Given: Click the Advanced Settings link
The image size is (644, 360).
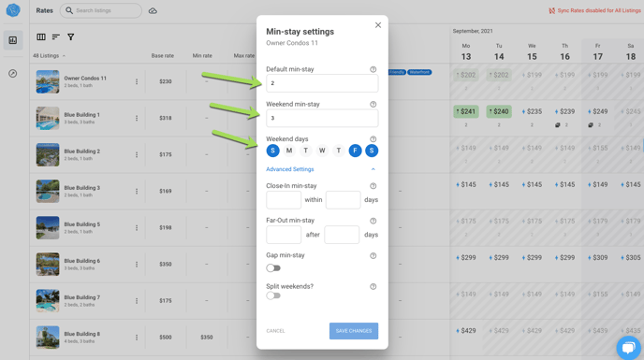Looking at the screenshot, I should 290,169.
